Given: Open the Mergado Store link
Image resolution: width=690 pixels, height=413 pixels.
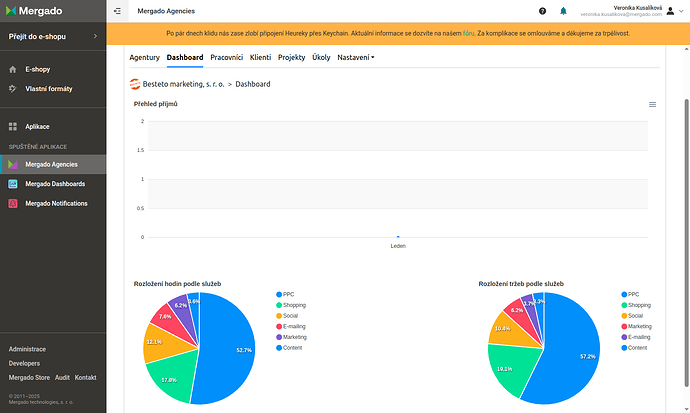Looking at the screenshot, I should [x=29, y=378].
